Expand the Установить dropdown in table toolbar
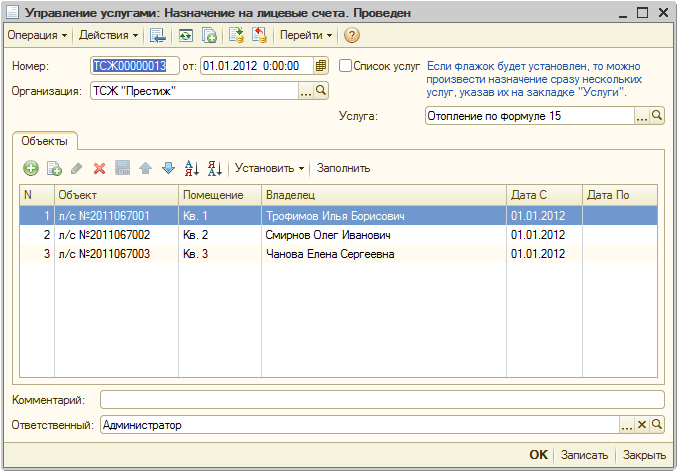This screenshot has width=677, height=471. [269, 168]
